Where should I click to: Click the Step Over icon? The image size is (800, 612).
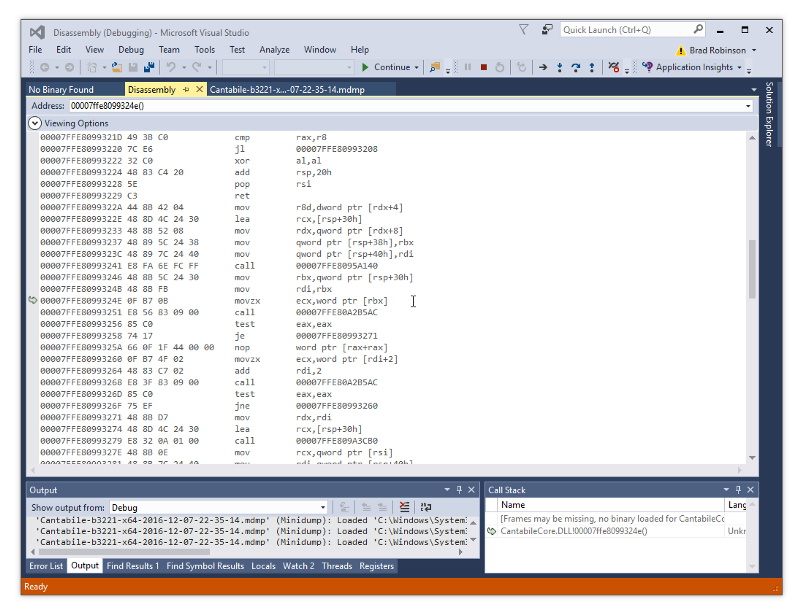point(576,67)
